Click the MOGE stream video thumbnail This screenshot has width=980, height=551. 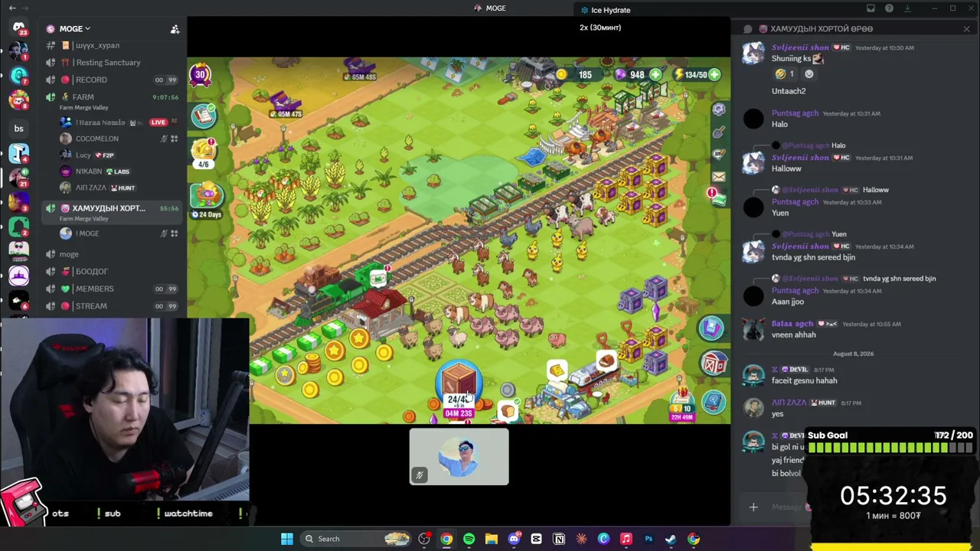click(x=459, y=457)
